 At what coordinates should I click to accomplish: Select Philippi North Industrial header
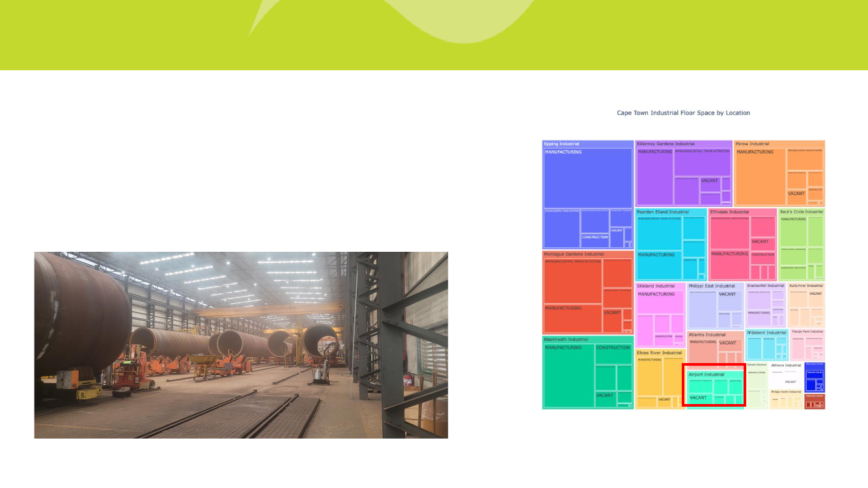786,392
